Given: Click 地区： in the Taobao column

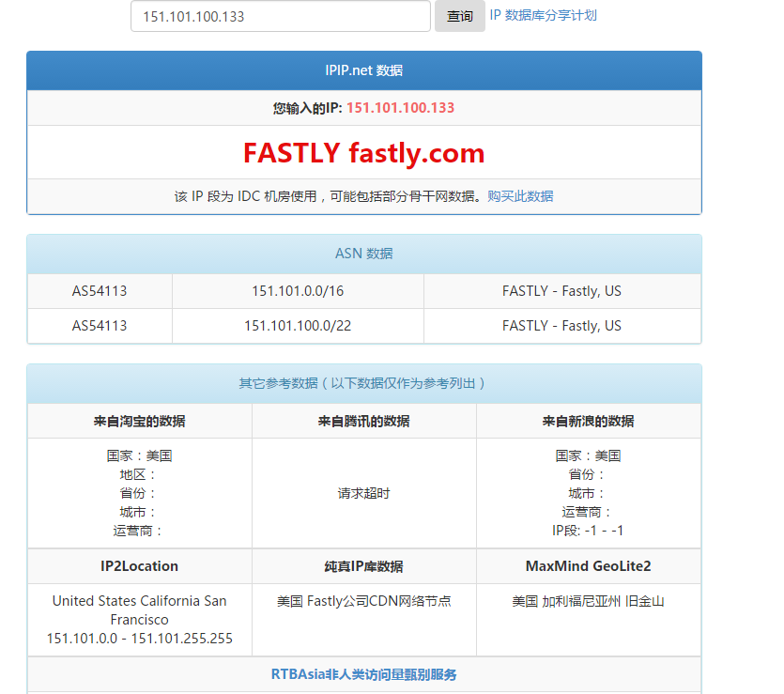Looking at the screenshot, I should click(137, 474).
